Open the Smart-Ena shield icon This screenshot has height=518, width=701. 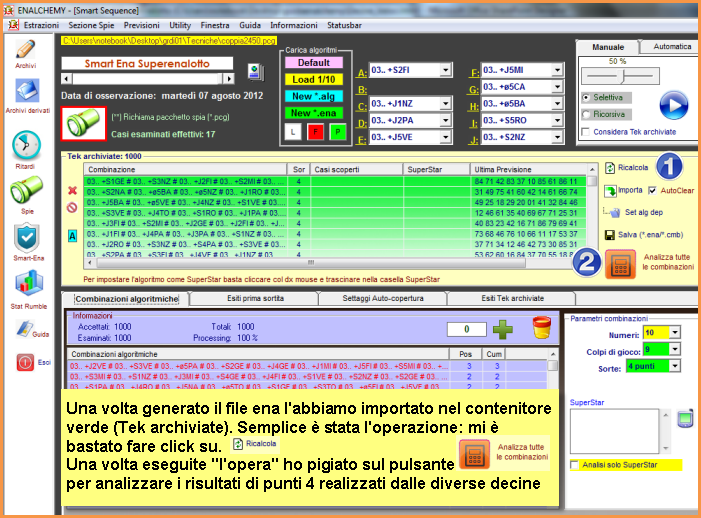point(27,238)
